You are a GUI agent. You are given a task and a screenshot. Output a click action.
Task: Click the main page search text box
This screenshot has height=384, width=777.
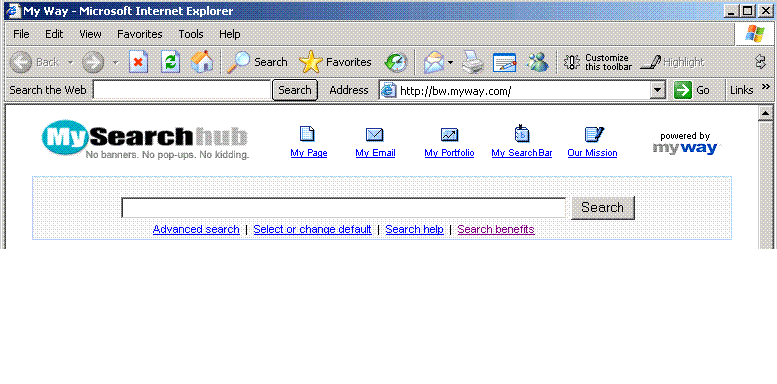tap(343, 208)
